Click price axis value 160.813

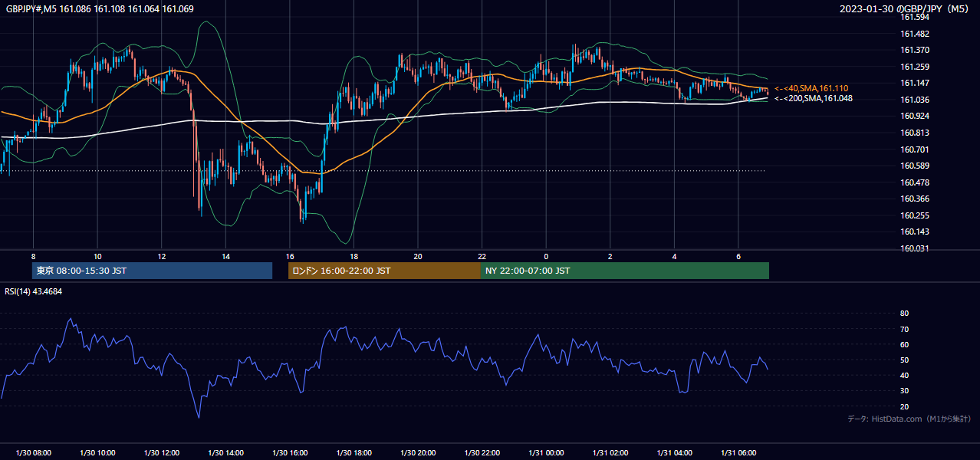coord(915,133)
